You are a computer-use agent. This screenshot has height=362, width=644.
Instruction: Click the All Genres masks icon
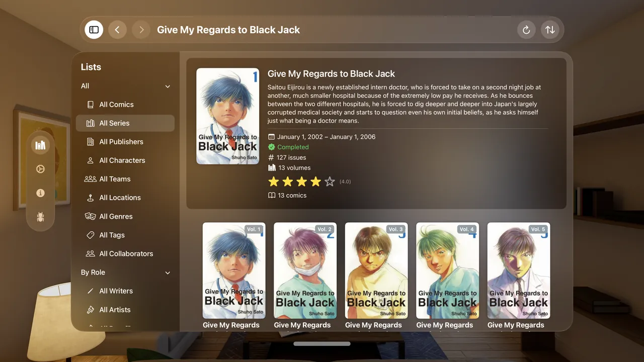[x=91, y=216]
